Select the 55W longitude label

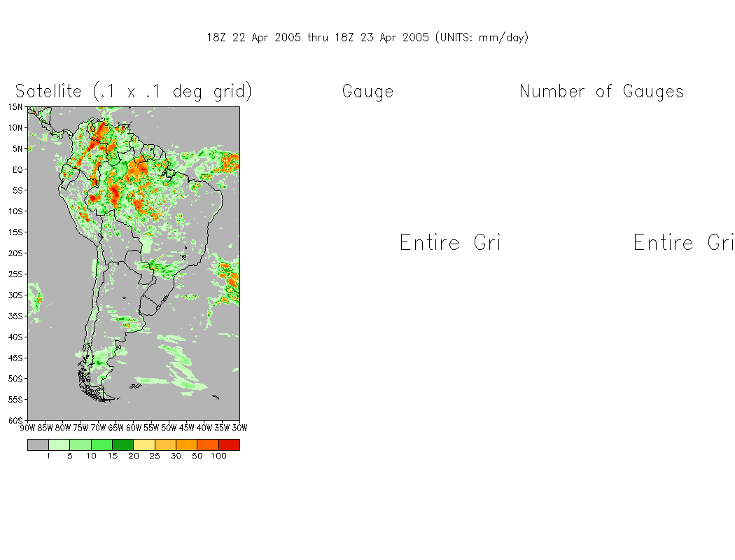[151, 428]
